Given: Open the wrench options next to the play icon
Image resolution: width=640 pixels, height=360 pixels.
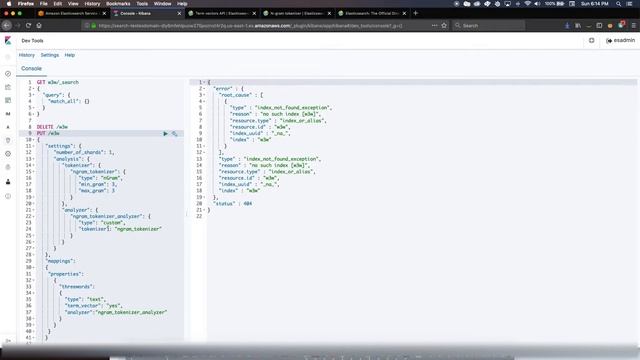Looking at the screenshot, I should coord(174,133).
